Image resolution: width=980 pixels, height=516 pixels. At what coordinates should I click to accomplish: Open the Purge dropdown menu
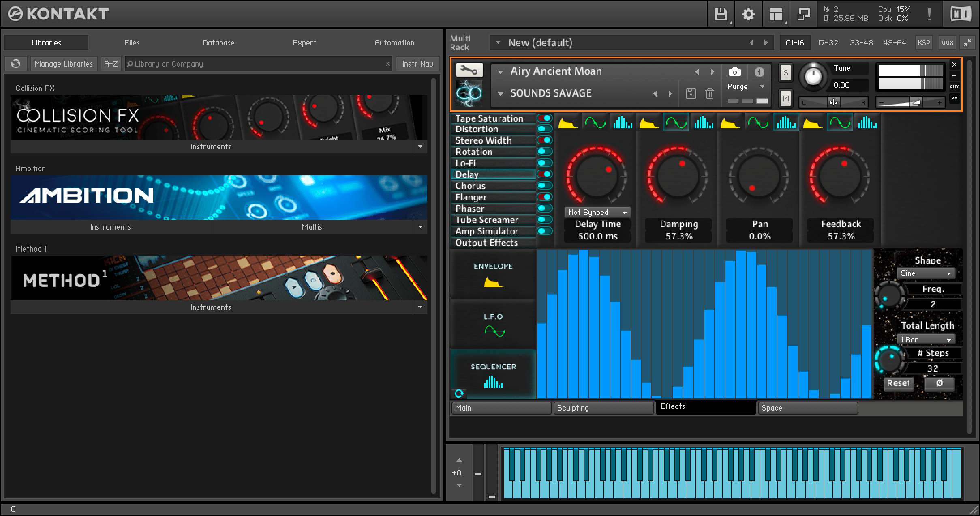[746, 86]
